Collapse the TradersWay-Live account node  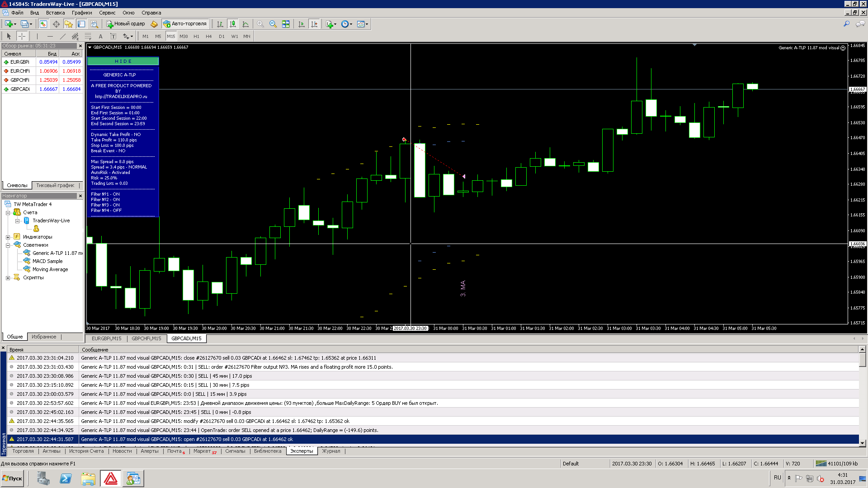[17, 221]
